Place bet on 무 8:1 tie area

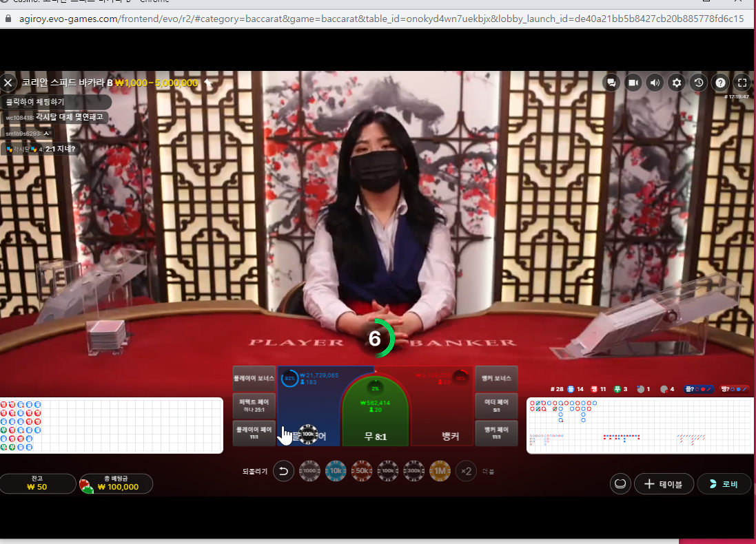pyautogui.click(x=375, y=412)
